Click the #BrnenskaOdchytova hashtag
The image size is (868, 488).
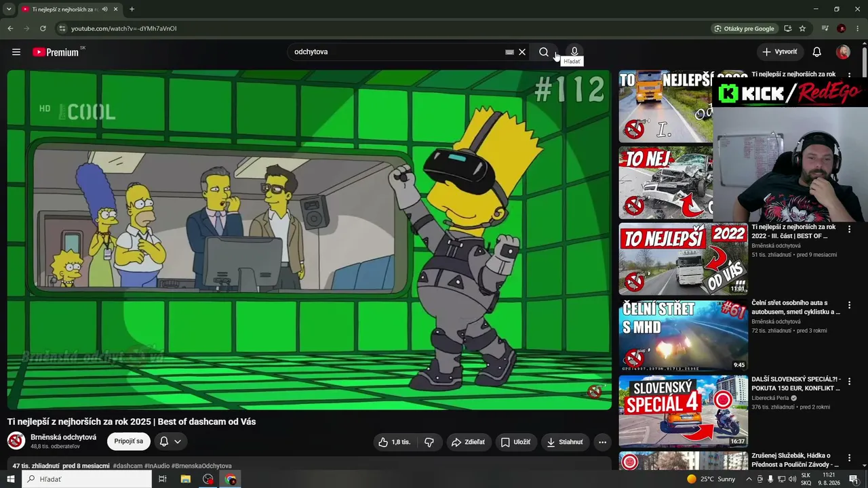pyautogui.click(x=201, y=466)
